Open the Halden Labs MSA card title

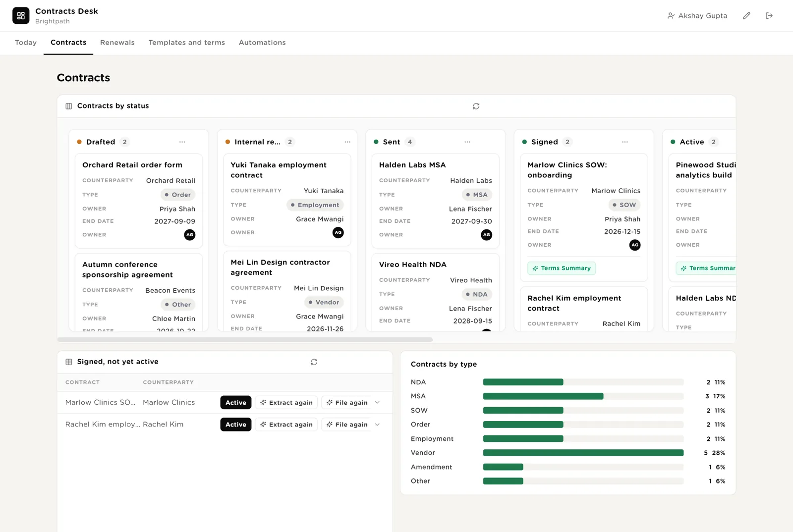pyautogui.click(x=412, y=165)
